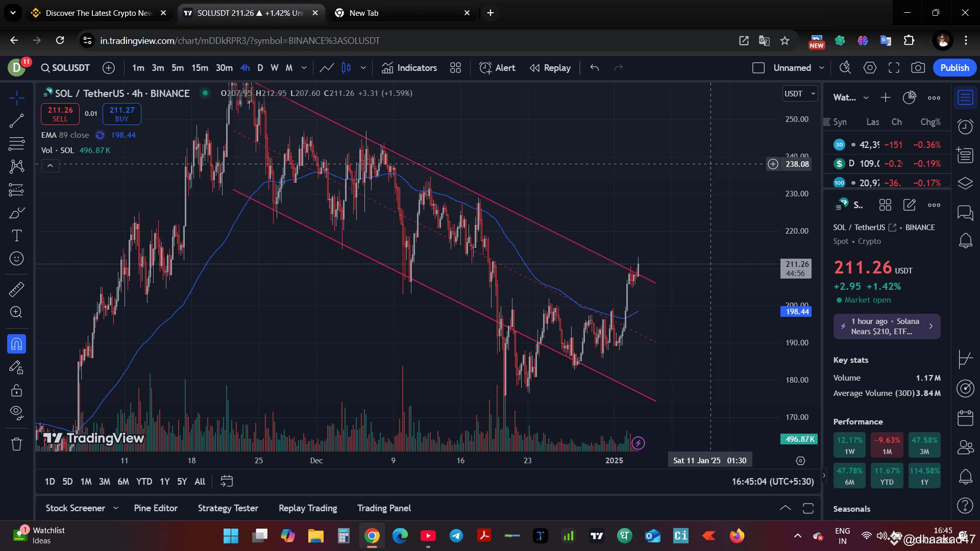Select the brush drawing tool

pyautogui.click(x=16, y=213)
